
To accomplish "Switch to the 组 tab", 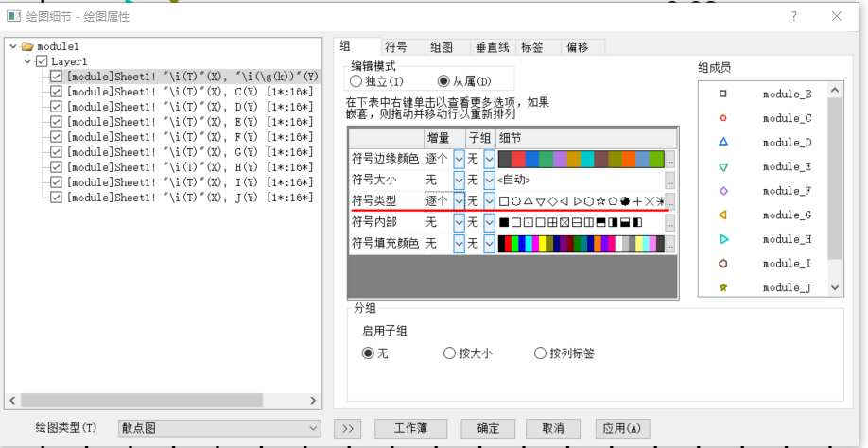I will click(358, 46).
